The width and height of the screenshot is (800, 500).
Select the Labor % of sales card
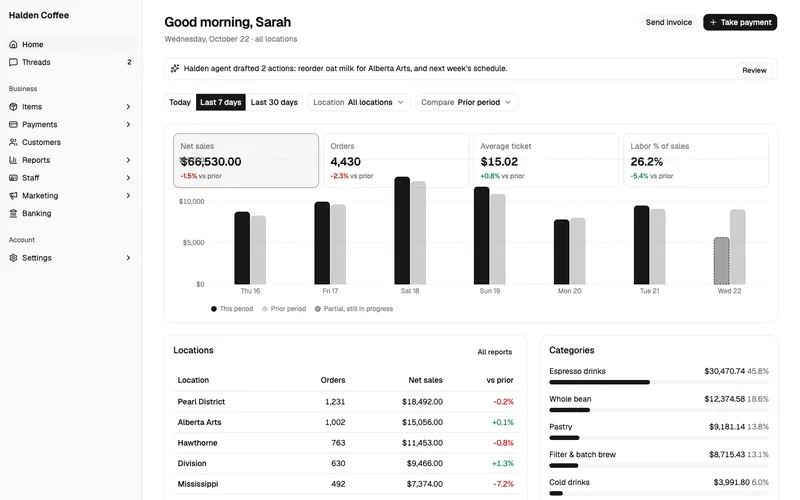pyautogui.click(x=696, y=161)
